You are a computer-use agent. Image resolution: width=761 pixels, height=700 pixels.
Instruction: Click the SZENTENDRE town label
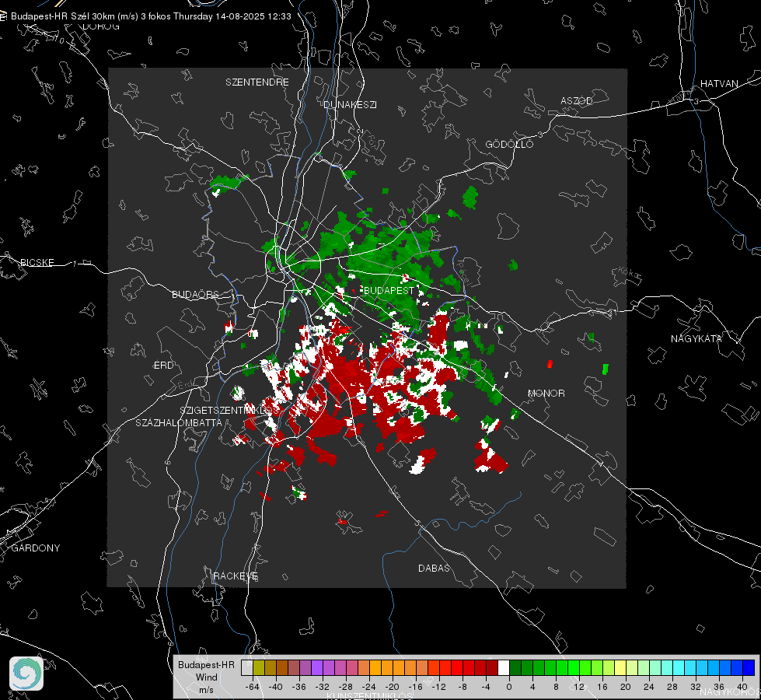[257, 82]
